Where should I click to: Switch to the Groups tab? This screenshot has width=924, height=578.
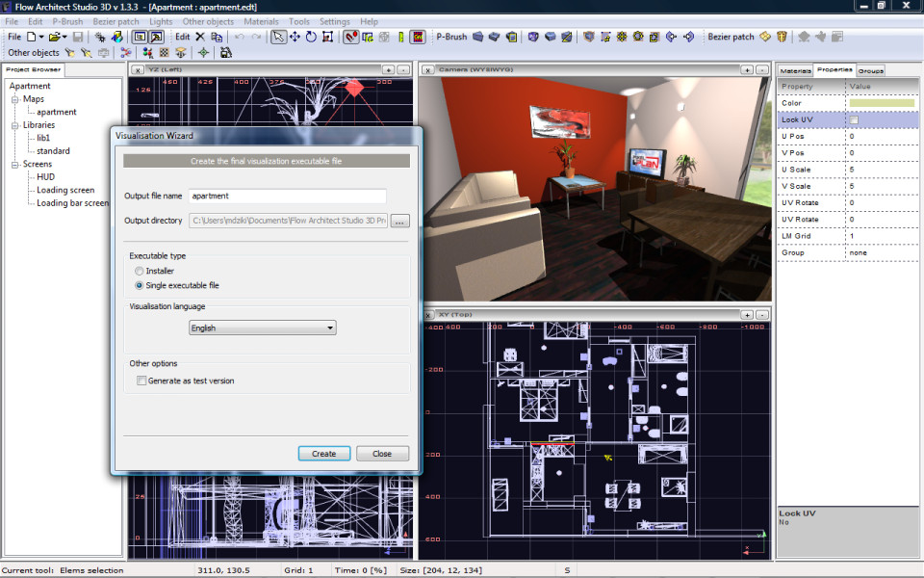tap(870, 70)
